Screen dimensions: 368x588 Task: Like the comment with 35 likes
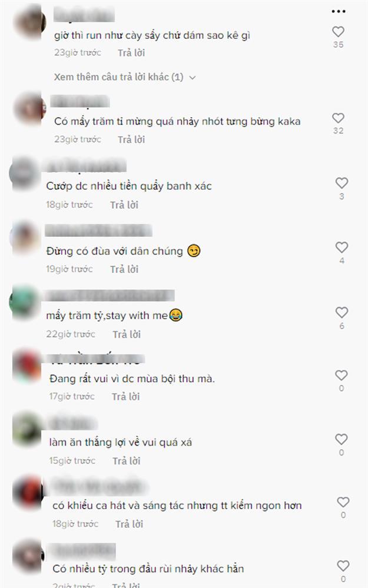tap(339, 32)
